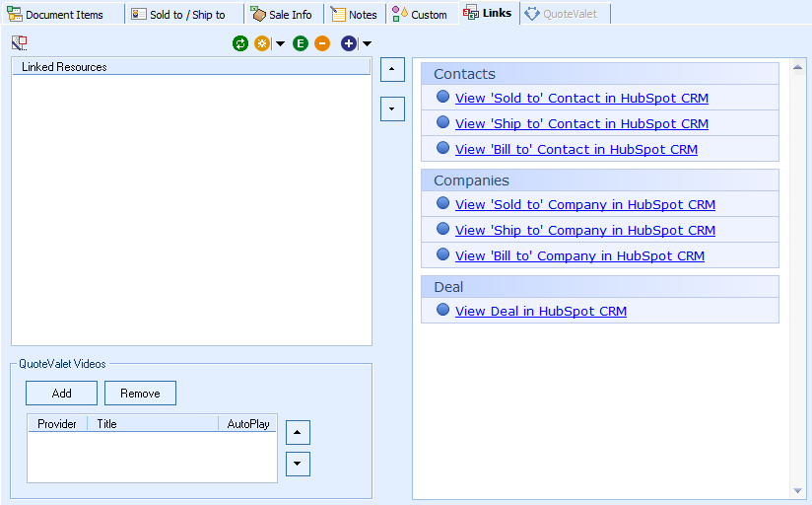Click blue bullet beside 'Bill to' Company link
Screen dimensions: 812x505
coord(442,254)
